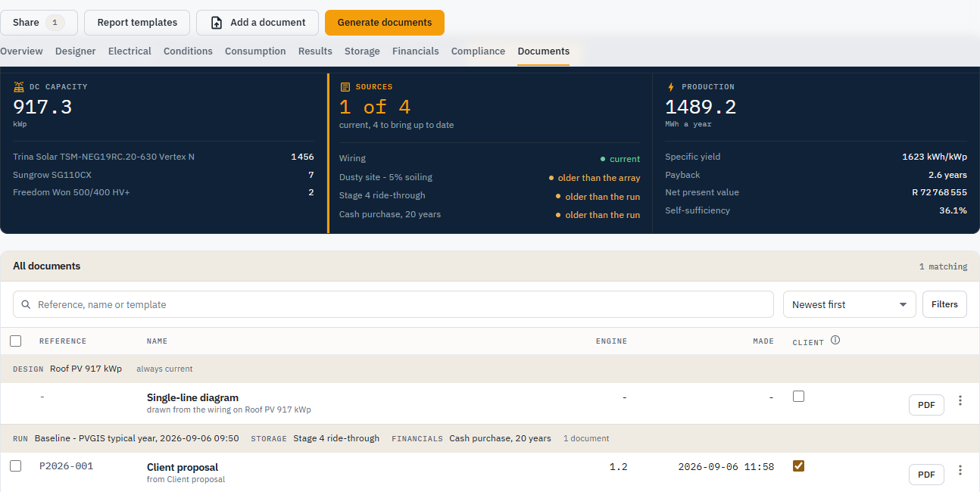Click the Sungrow SG110CX row
Viewport: 980px width, 492px height.
pyautogui.click(x=164, y=175)
